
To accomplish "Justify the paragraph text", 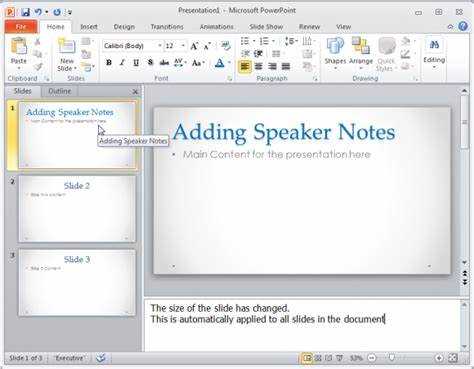I will [x=286, y=66].
